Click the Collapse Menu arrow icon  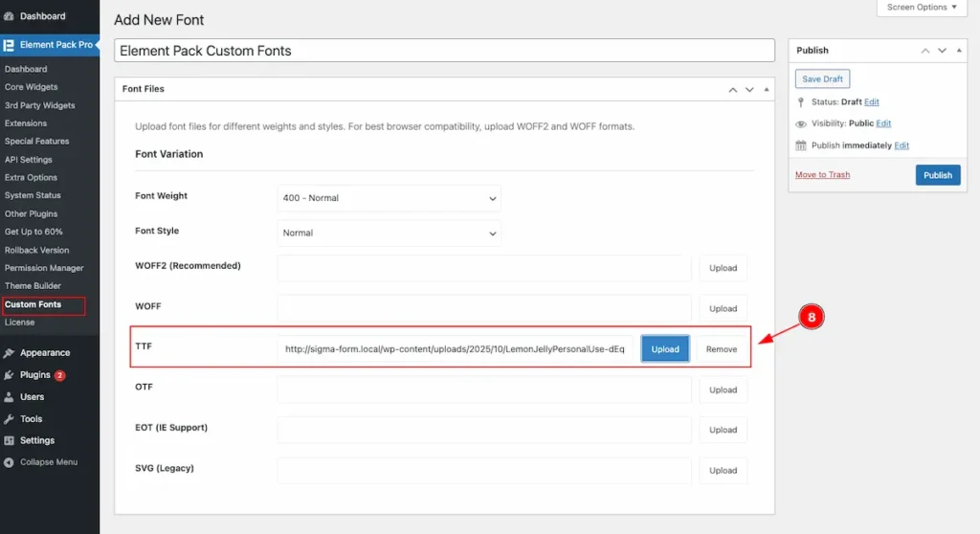click(10, 462)
